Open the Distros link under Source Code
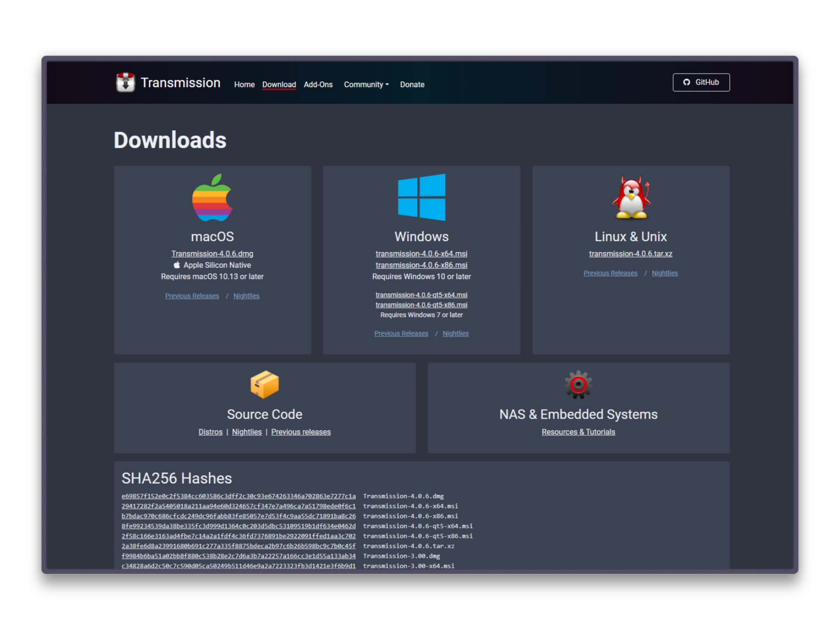The height and width of the screenshot is (630, 840). (x=210, y=432)
